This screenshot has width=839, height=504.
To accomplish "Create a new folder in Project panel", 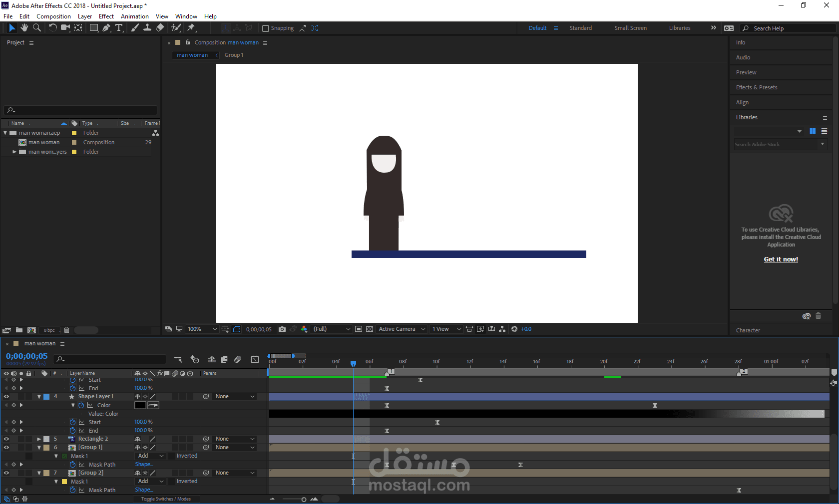I will coord(19,330).
